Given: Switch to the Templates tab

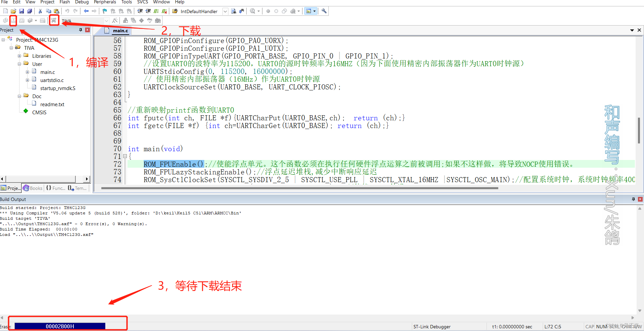Looking at the screenshot, I should coord(77,188).
